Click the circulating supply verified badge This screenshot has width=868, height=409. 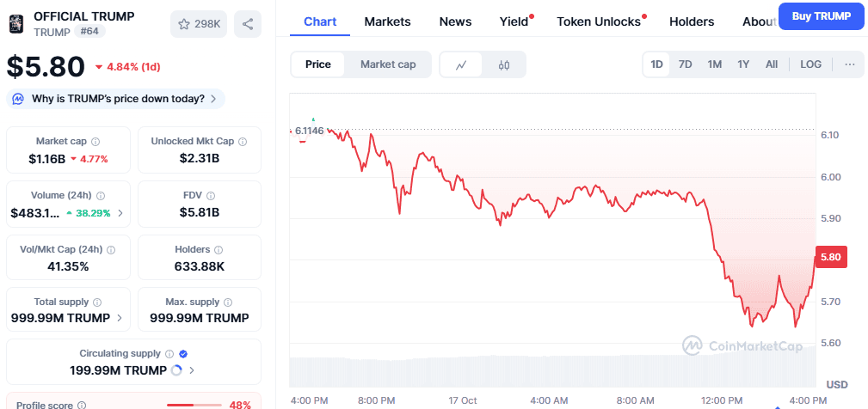point(183,353)
